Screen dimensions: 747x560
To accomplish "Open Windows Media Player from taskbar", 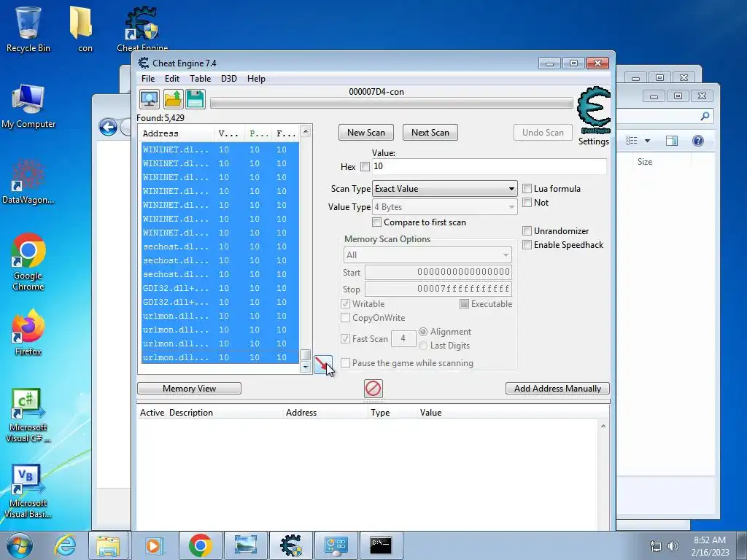I will 153,545.
